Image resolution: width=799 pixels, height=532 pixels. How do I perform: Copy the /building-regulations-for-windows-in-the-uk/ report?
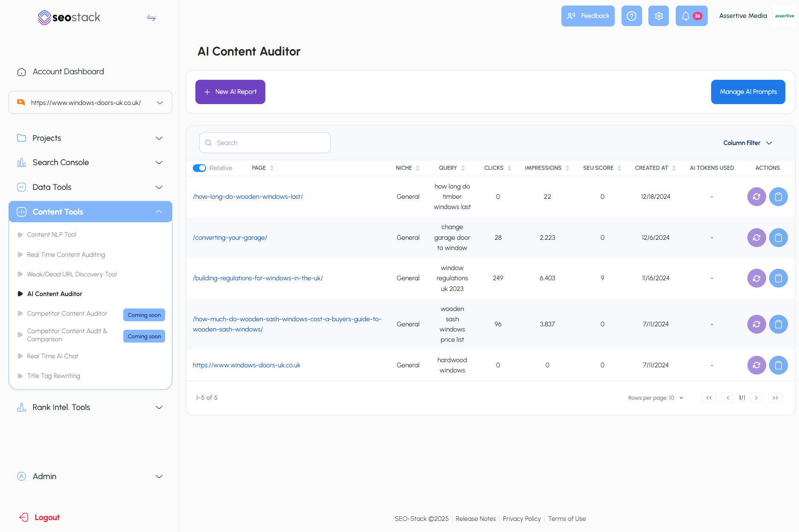pos(778,278)
